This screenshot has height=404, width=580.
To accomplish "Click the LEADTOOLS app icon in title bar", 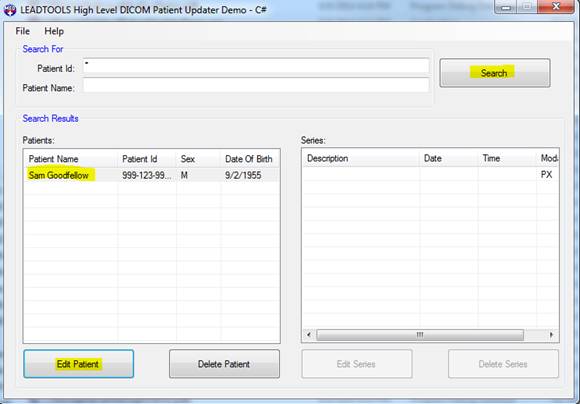I will (10, 10).
